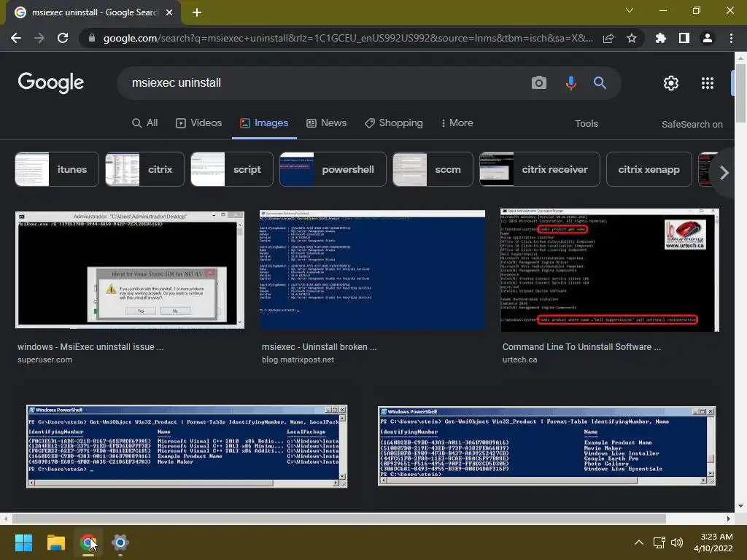The width and height of the screenshot is (747, 560).
Task: Click the page vertical scrollbar thumb
Action: [740, 93]
